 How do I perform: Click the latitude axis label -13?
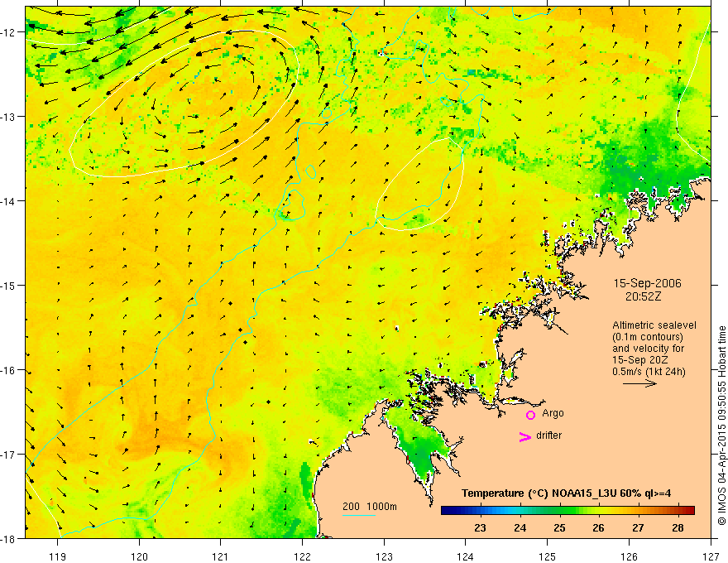[9, 116]
